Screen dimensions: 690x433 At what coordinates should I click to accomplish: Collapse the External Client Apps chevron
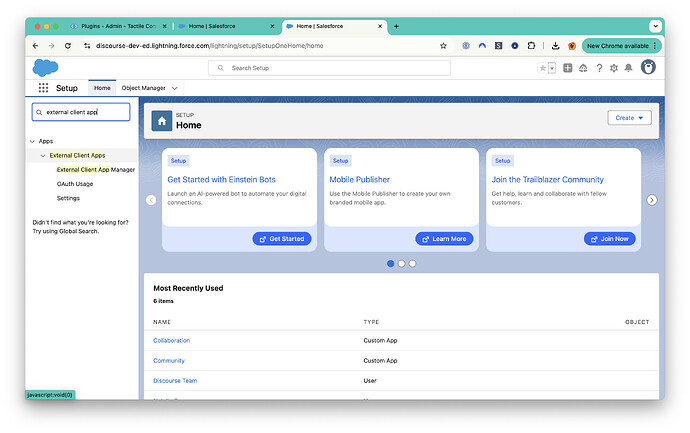point(43,156)
